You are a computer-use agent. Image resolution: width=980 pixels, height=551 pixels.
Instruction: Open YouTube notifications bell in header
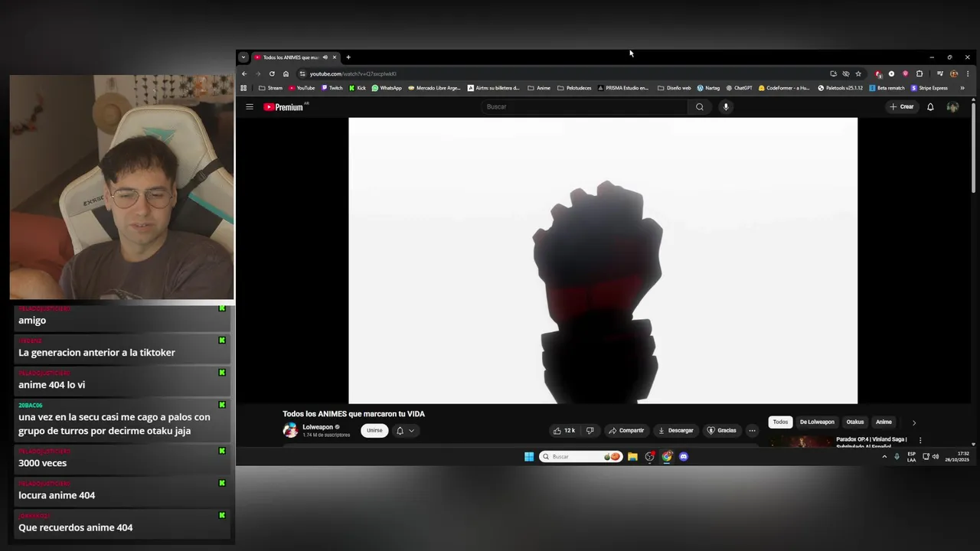pos(930,107)
